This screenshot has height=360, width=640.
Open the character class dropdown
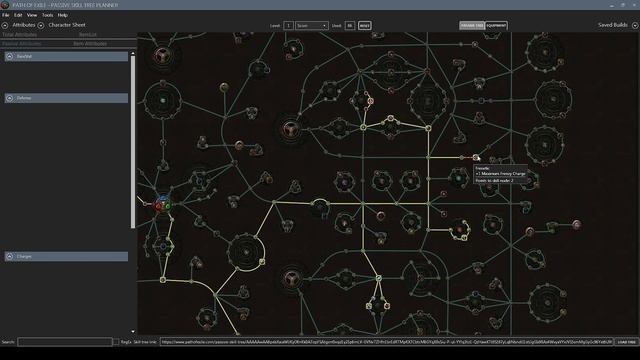coord(311,25)
